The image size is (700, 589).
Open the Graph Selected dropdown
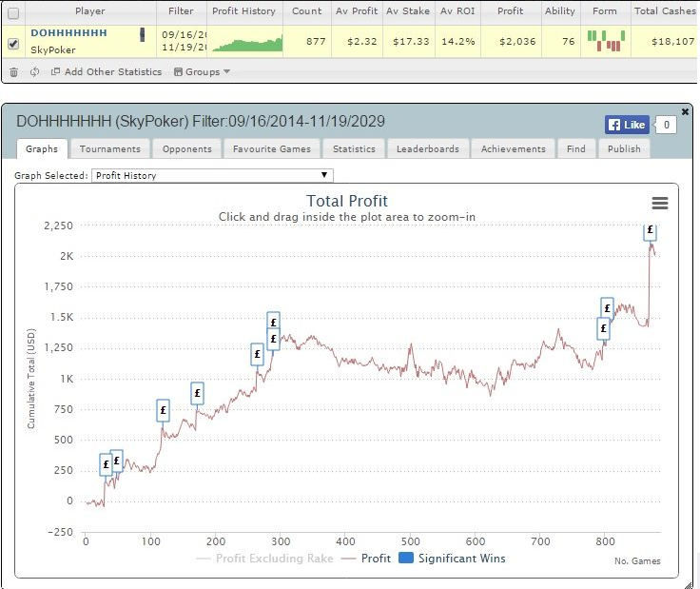pyautogui.click(x=212, y=175)
